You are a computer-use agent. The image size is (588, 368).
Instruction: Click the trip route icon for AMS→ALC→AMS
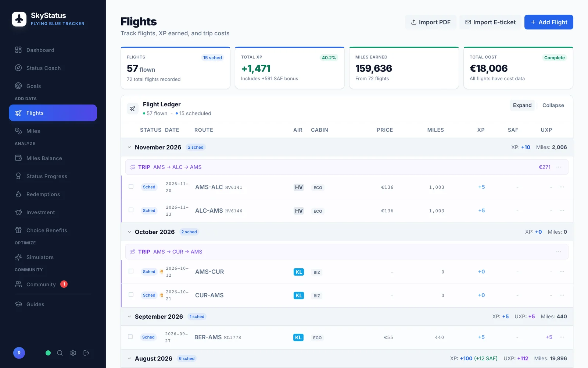tap(133, 167)
